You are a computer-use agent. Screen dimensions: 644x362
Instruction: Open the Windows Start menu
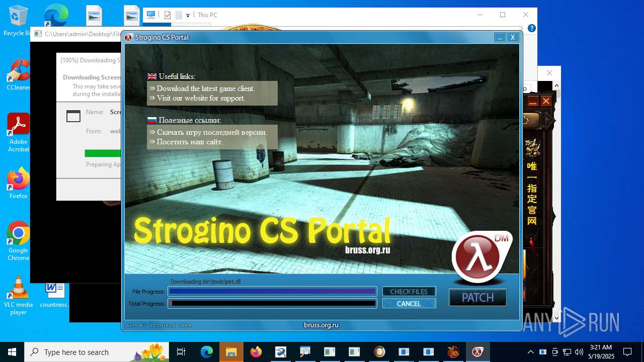pos(12,352)
